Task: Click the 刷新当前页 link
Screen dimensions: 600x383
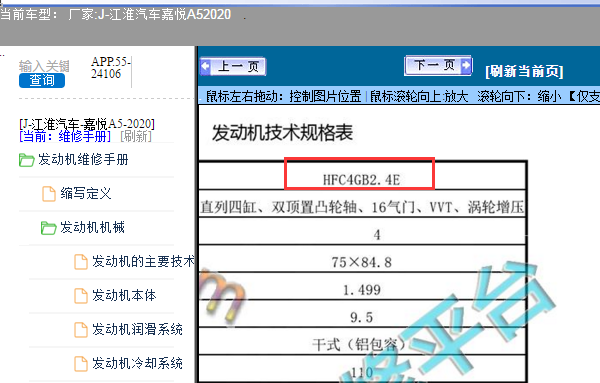Action: [524, 71]
